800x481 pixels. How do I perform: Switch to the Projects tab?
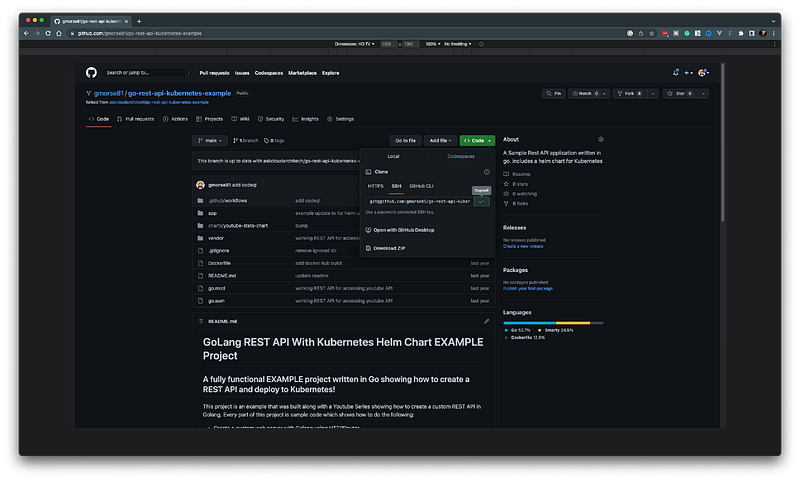coord(209,119)
